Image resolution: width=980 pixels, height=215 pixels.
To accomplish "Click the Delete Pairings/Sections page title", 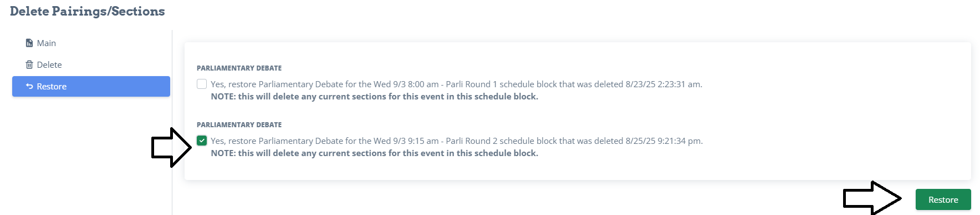I will [87, 11].
